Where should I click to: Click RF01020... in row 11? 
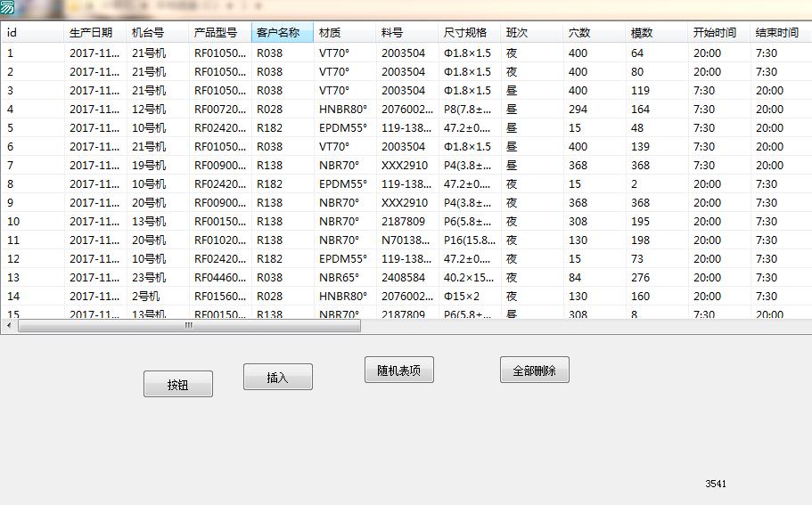click(220, 240)
